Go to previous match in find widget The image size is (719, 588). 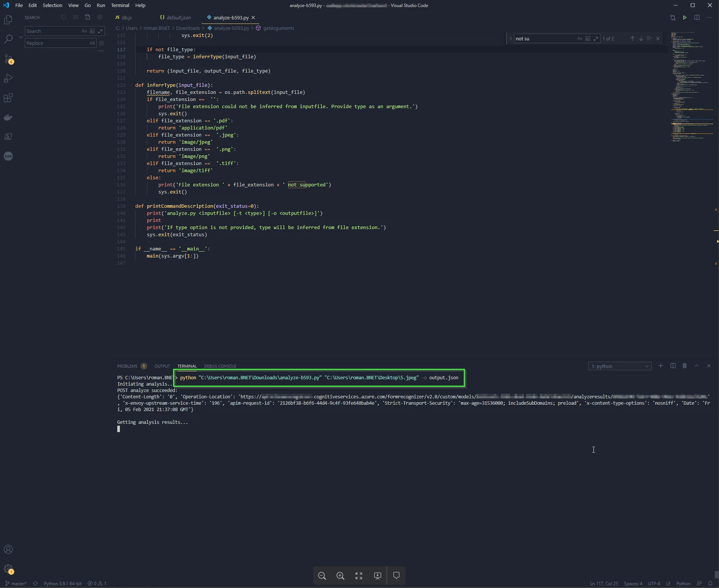[632, 39]
